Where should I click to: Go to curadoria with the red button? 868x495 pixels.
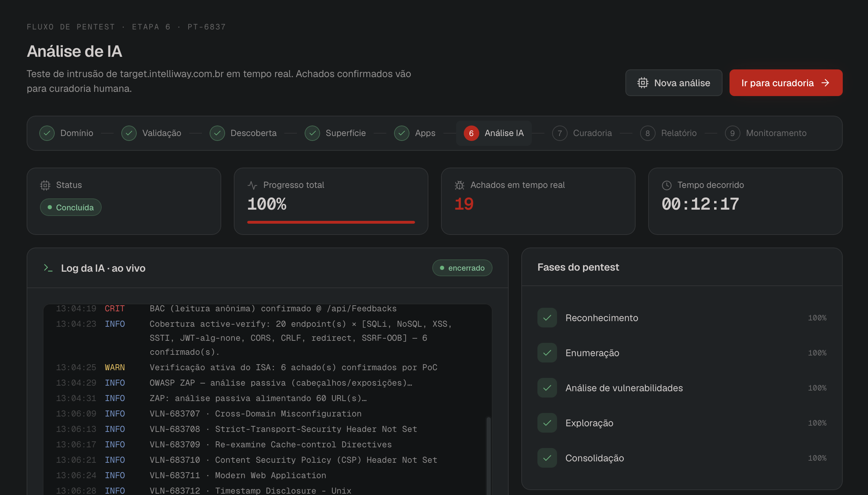(786, 83)
